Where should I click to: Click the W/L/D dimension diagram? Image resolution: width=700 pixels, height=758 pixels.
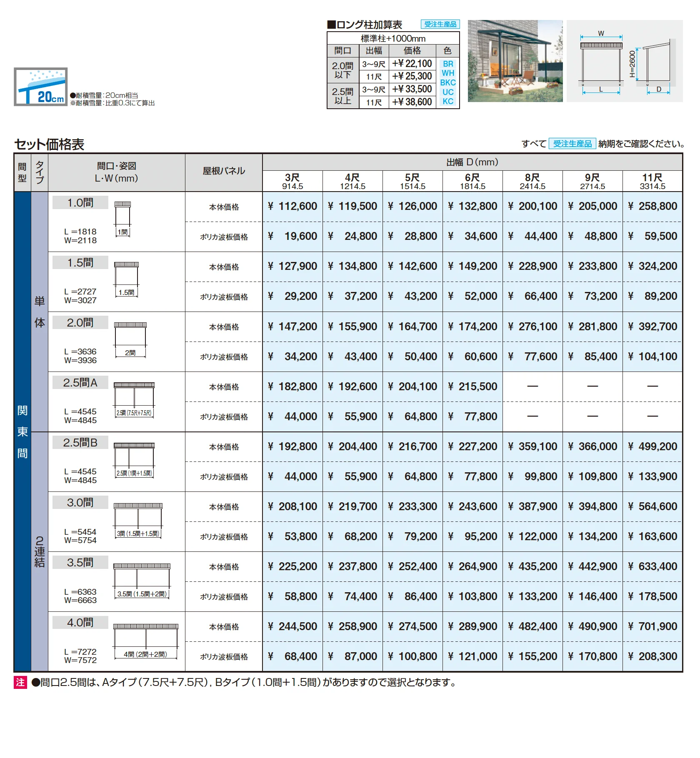625,61
